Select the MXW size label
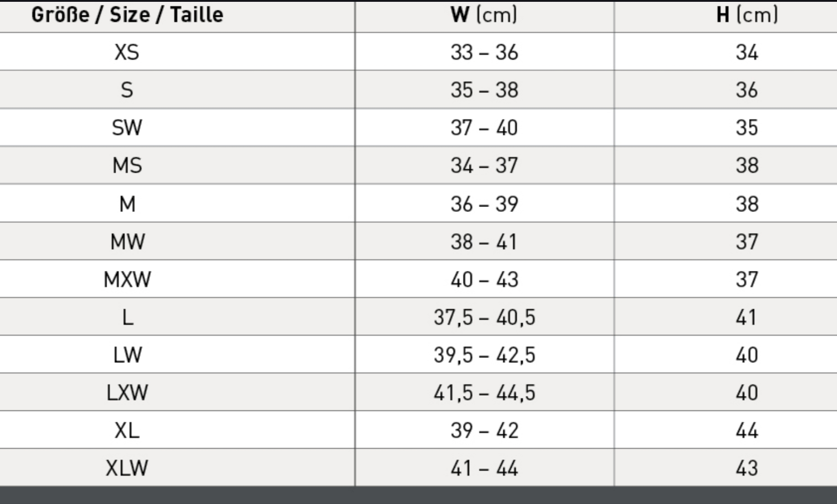This screenshot has height=504, width=837. pyautogui.click(x=127, y=279)
